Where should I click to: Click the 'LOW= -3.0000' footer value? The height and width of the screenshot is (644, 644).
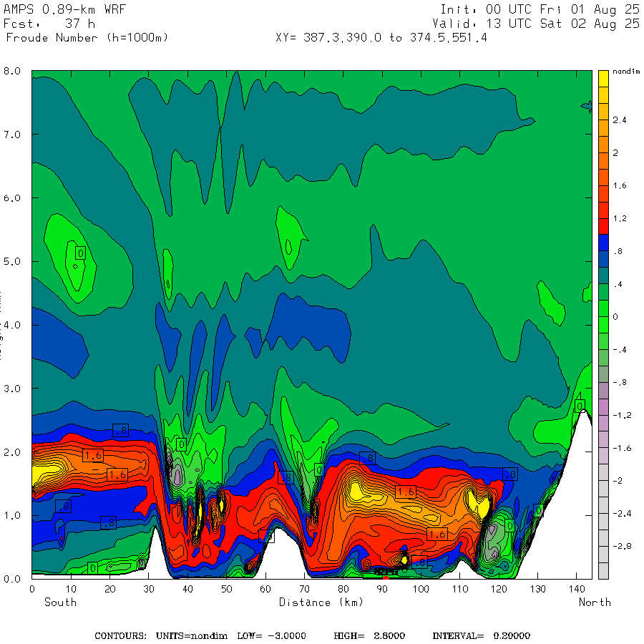click(271, 636)
